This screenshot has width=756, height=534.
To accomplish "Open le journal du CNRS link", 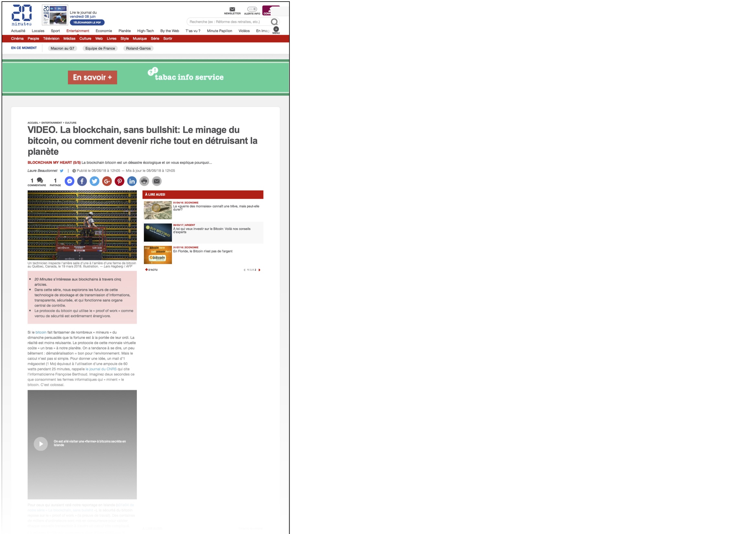I will pos(101,369).
